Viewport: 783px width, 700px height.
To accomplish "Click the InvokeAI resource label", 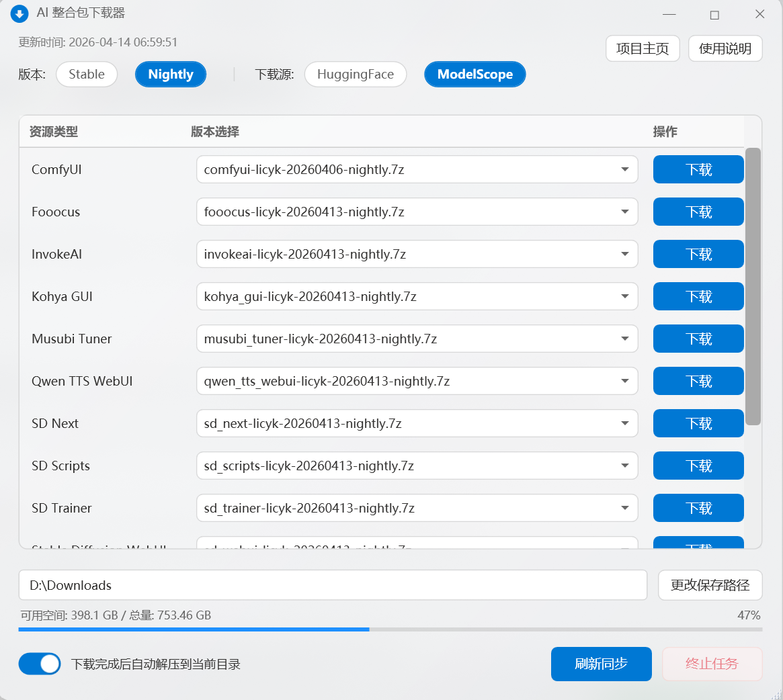I will 56,254.
